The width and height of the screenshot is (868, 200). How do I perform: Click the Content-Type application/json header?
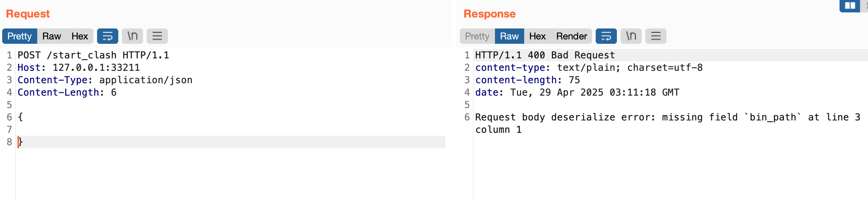click(105, 80)
